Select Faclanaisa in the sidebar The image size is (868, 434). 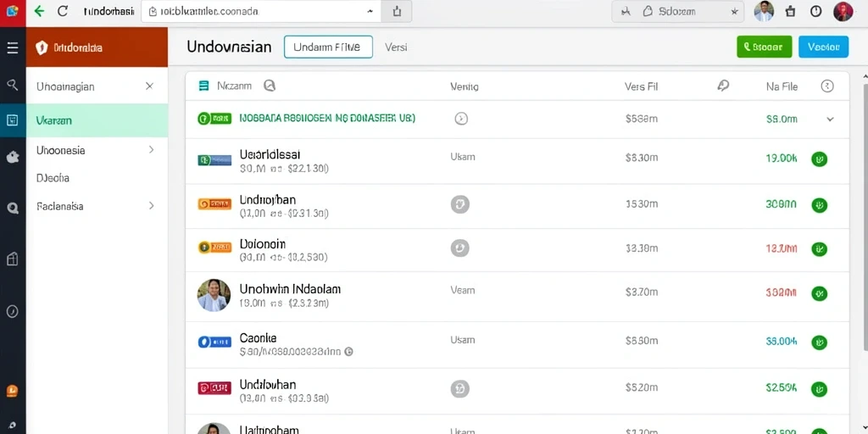[x=97, y=206]
